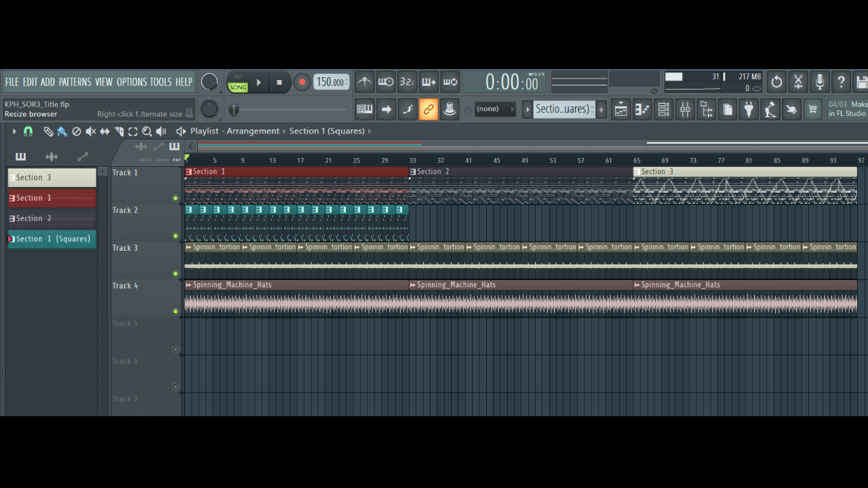Select the Paint brush tool
868x488 pixels.
point(62,131)
